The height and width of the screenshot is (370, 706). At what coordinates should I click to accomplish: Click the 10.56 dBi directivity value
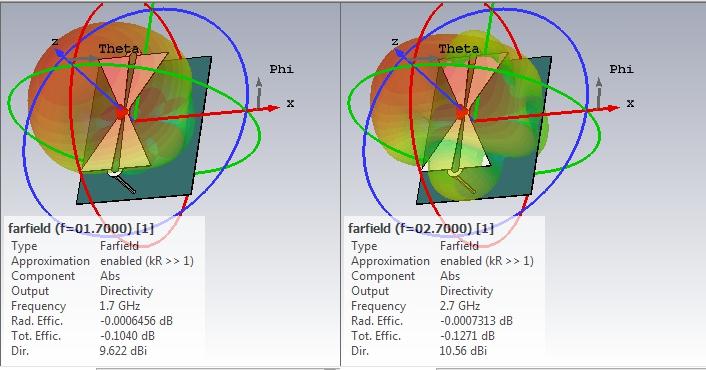(x=463, y=351)
